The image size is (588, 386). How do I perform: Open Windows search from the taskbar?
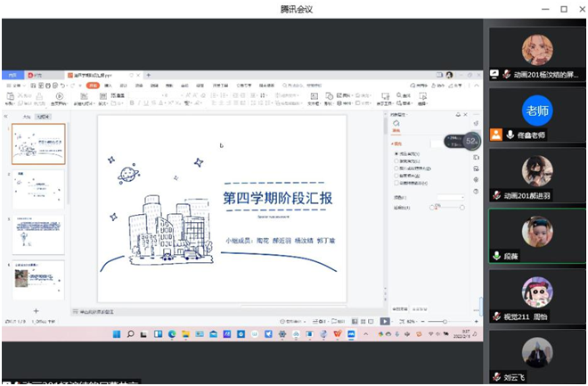point(130,334)
